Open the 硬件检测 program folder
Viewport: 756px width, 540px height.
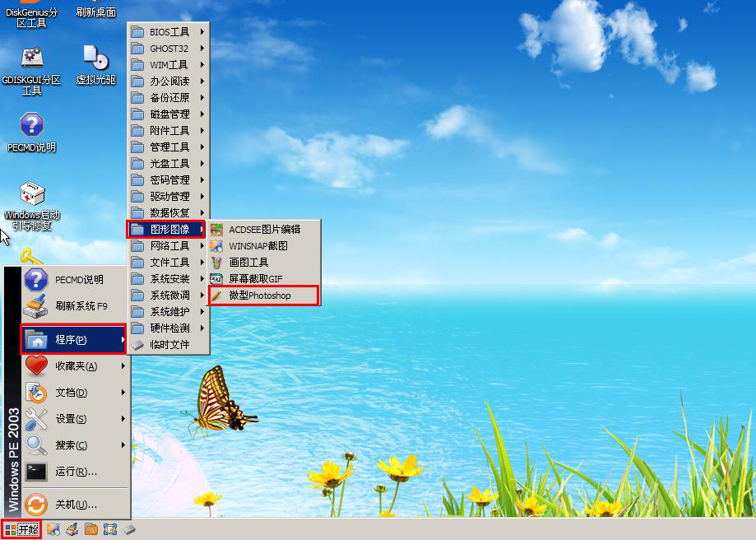pos(169,328)
